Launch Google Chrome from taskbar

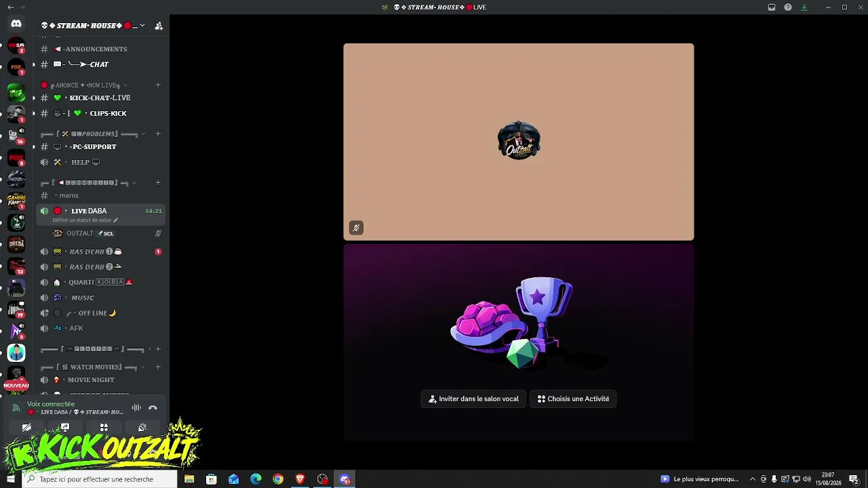tap(278, 479)
